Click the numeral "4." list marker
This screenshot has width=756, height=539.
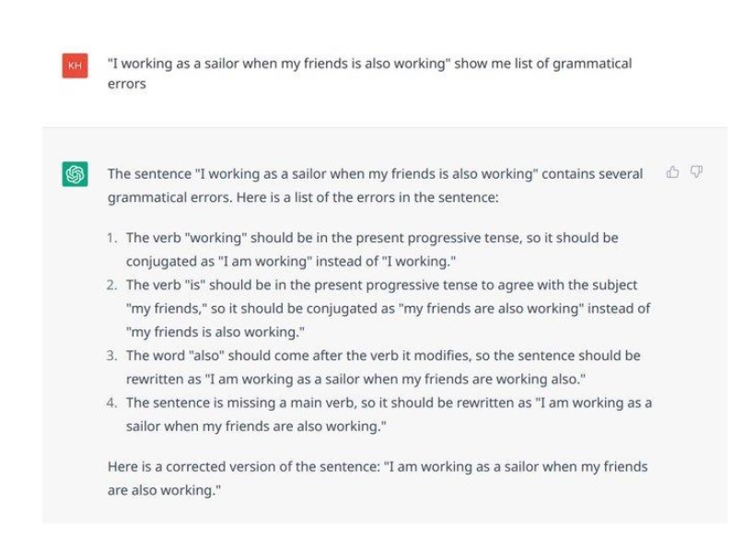[111, 403]
